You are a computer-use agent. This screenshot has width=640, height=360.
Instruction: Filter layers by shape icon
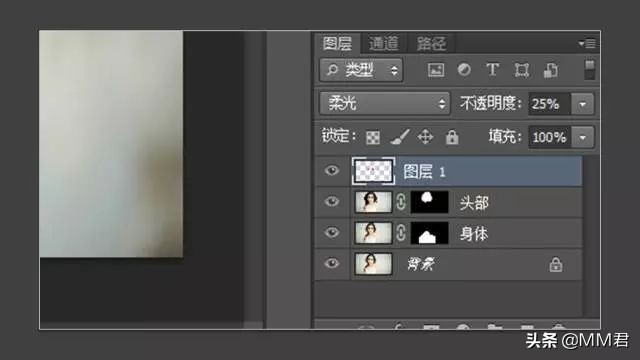[522, 70]
